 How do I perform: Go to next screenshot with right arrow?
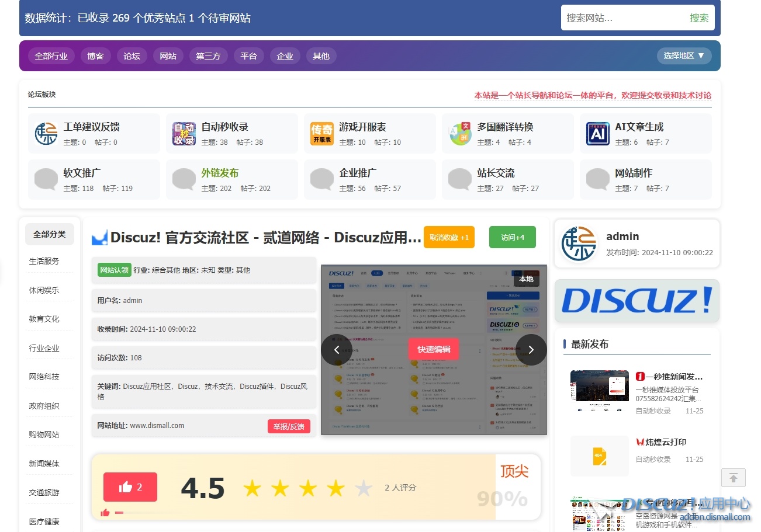531,349
